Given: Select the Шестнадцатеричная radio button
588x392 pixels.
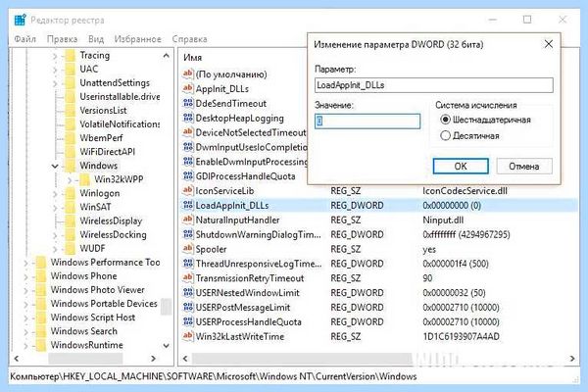Looking at the screenshot, I should [445, 120].
